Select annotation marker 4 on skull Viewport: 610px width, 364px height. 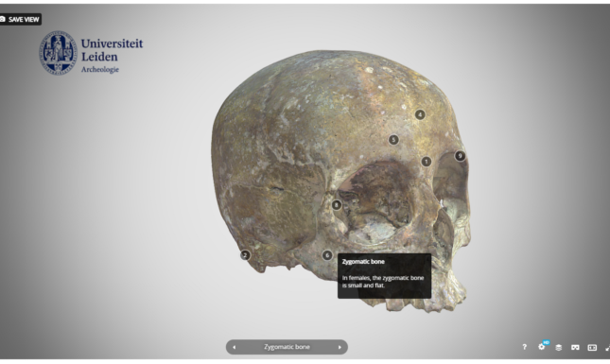click(x=420, y=114)
